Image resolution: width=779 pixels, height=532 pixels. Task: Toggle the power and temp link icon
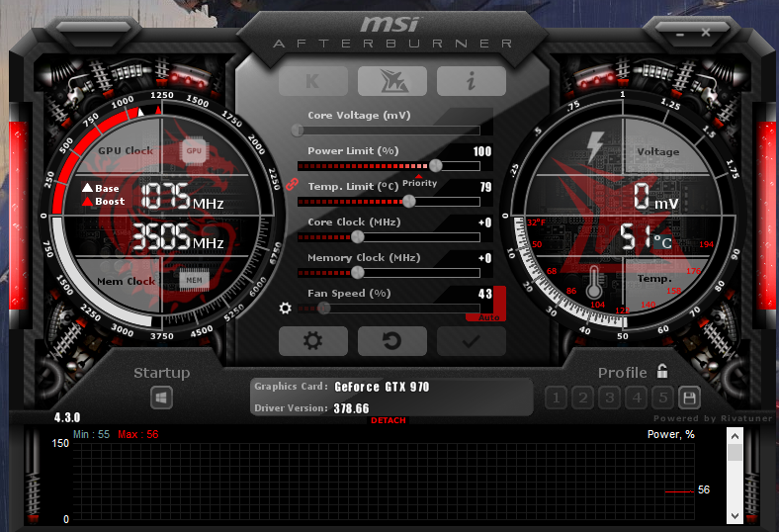coord(292,184)
